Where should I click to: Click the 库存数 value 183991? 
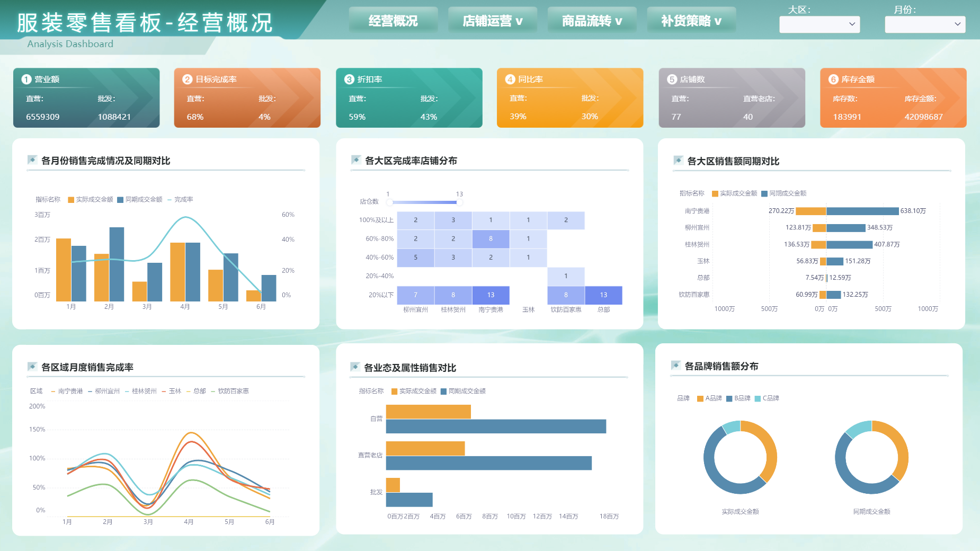pos(847,117)
